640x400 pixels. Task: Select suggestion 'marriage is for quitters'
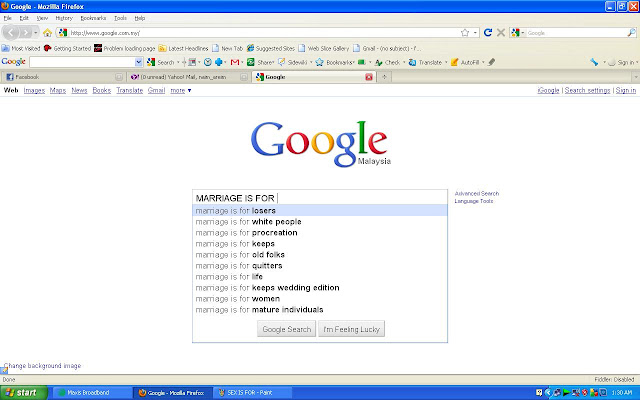click(320, 266)
